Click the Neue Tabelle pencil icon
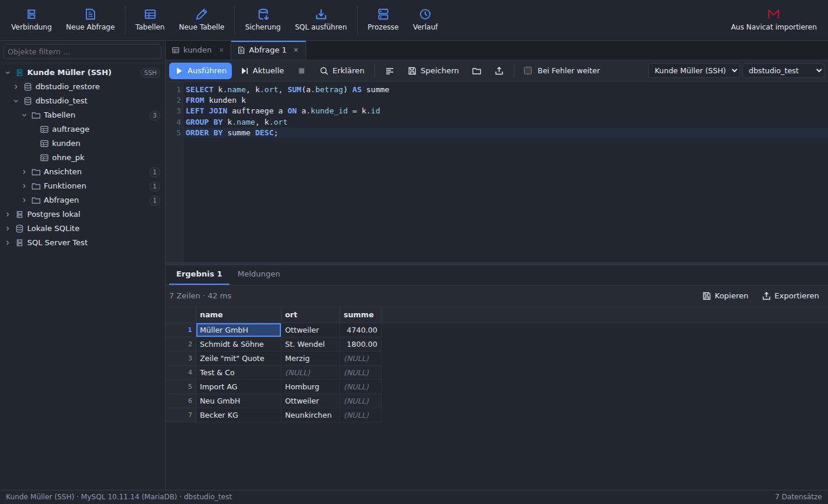This screenshot has width=828, height=504. 202,14
